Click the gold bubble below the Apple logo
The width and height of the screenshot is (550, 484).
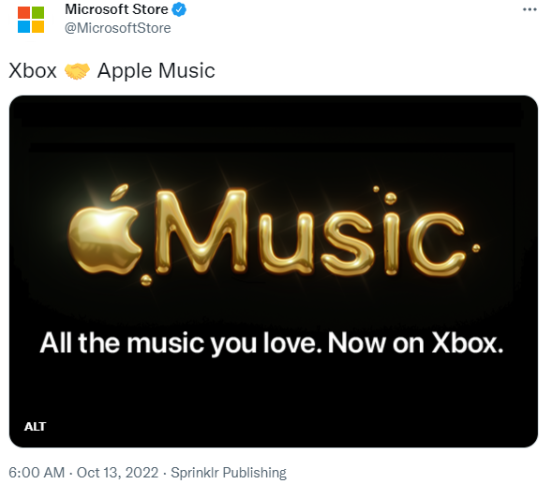146,280
